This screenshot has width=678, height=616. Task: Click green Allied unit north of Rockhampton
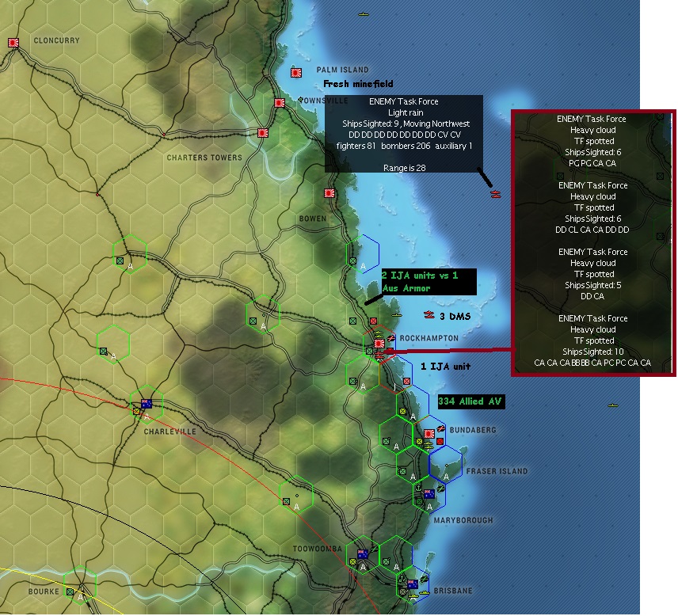(352, 321)
